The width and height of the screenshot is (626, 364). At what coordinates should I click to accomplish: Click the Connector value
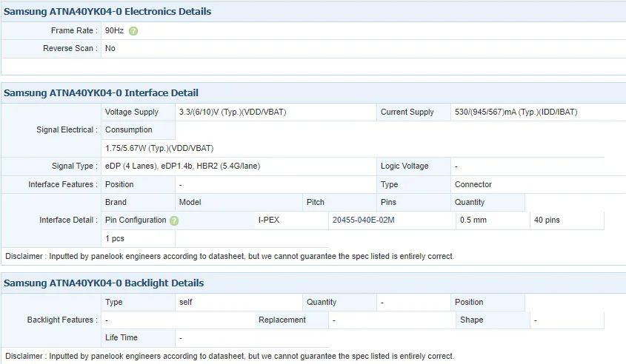coord(473,185)
